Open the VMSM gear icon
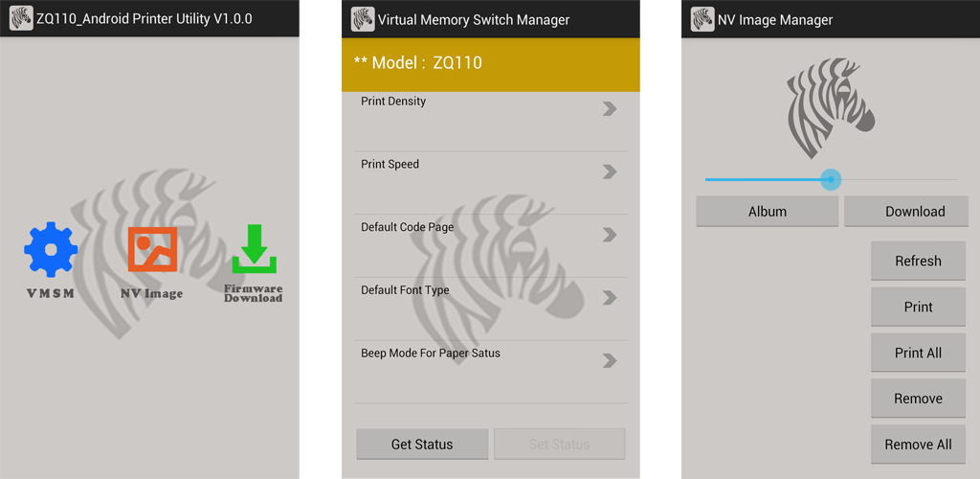980x479 pixels. point(50,251)
